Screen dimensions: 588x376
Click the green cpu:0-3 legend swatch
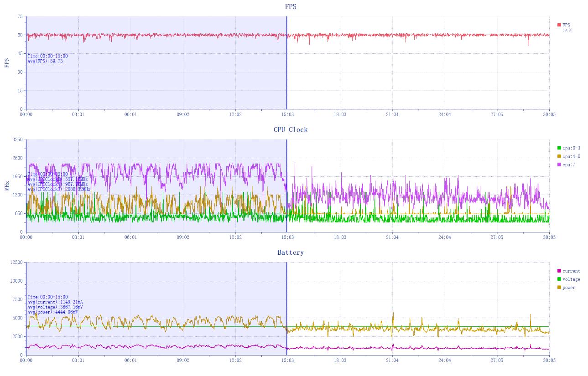pyautogui.click(x=559, y=148)
